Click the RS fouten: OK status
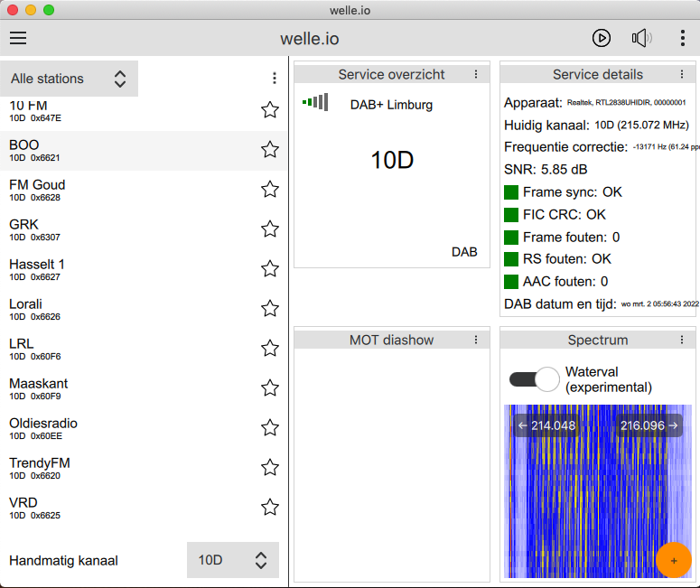700x588 pixels. 557,259
